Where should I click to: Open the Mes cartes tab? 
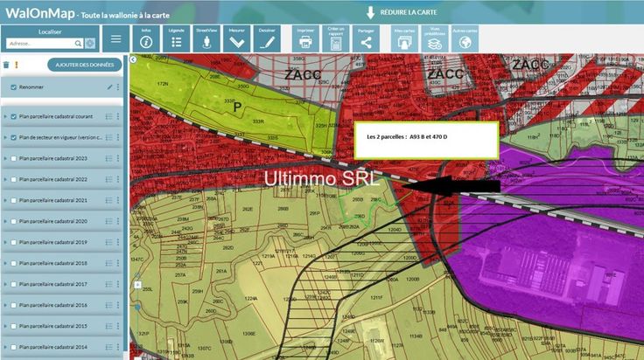pos(404,41)
